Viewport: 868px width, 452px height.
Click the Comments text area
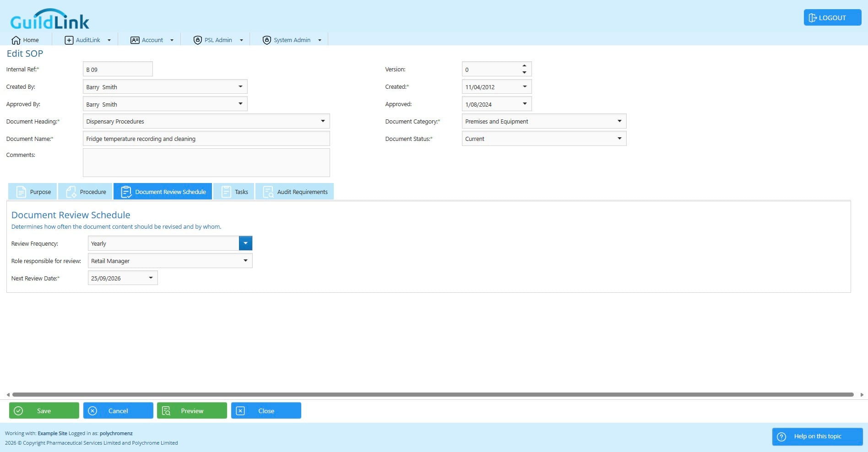tap(206, 162)
